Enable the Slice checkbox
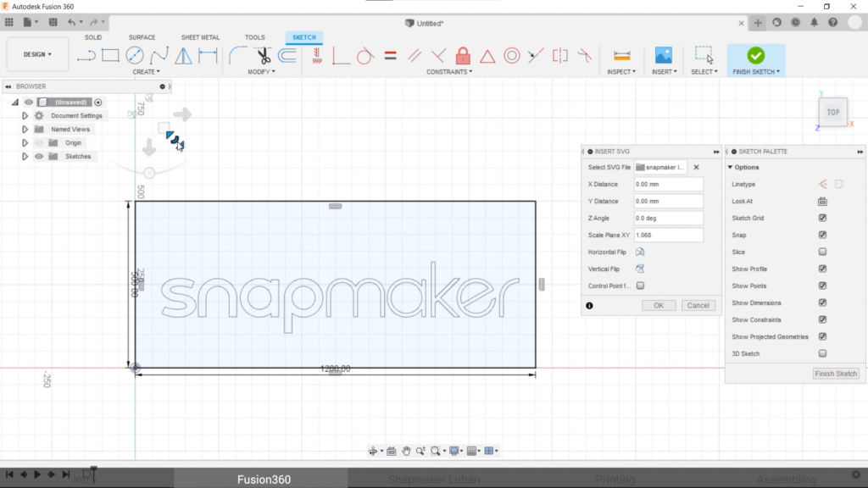 822,252
